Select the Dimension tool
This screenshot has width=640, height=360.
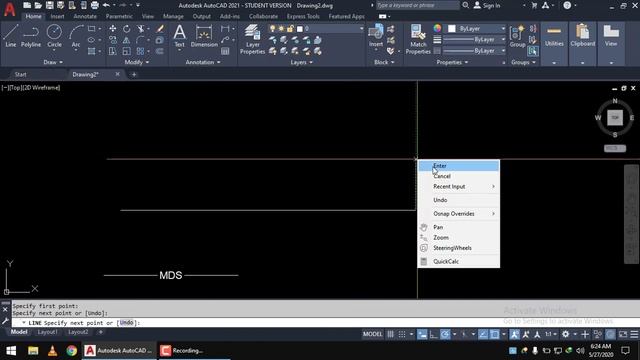tap(204, 36)
